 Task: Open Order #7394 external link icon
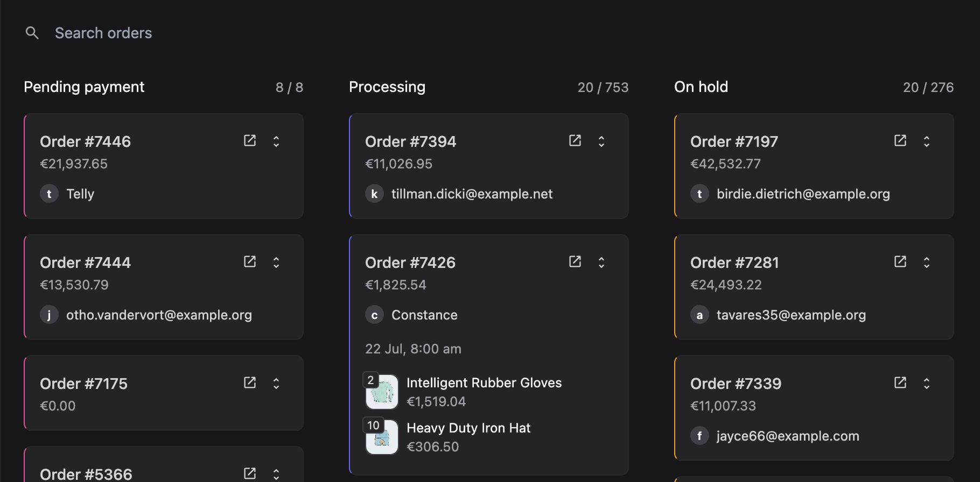[575, 140]
